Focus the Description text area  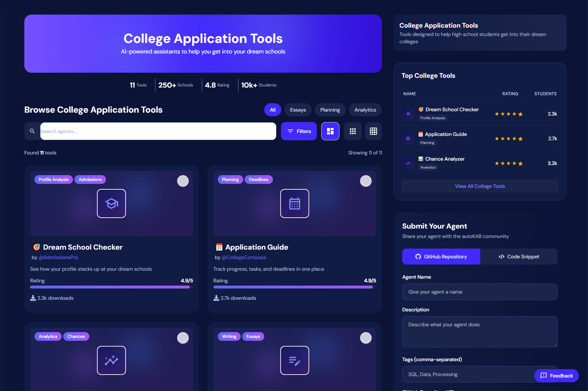[480, 332]
